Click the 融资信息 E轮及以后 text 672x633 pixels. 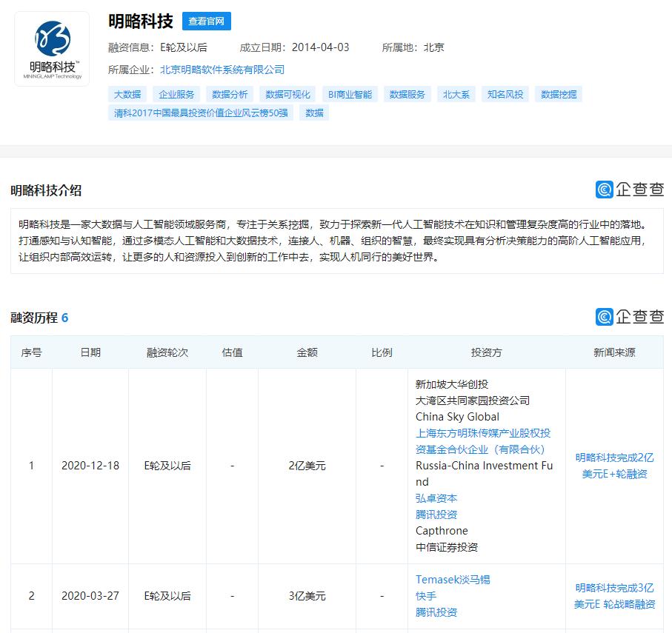(x=158, y=47)
